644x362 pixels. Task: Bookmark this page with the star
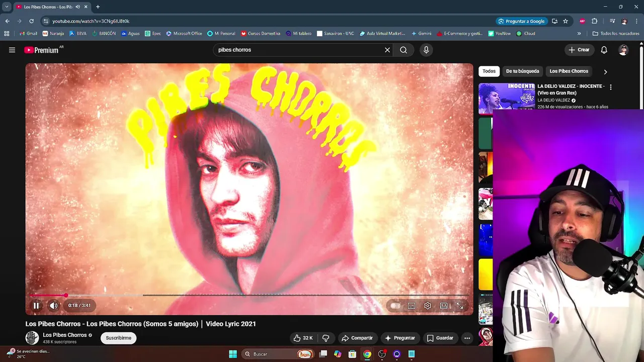(x=566, y=21)
